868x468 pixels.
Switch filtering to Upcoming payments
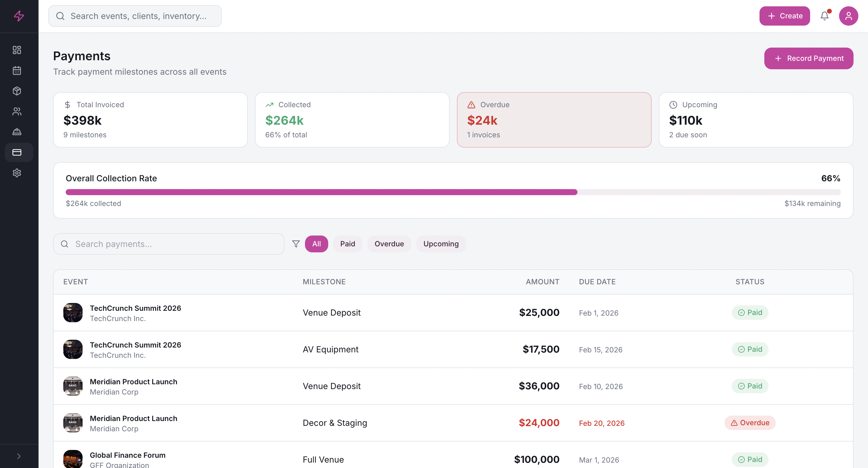click(x=441, y=244)
